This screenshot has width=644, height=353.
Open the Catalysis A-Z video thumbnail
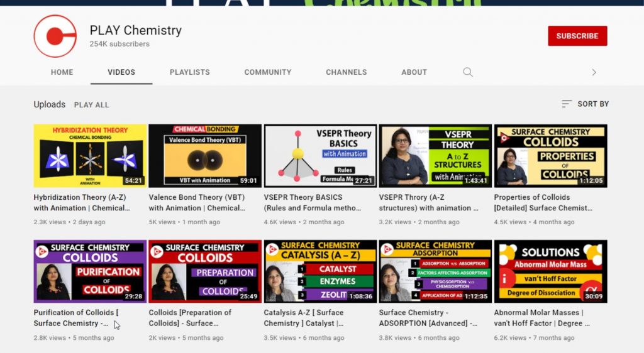pos(320,271)
